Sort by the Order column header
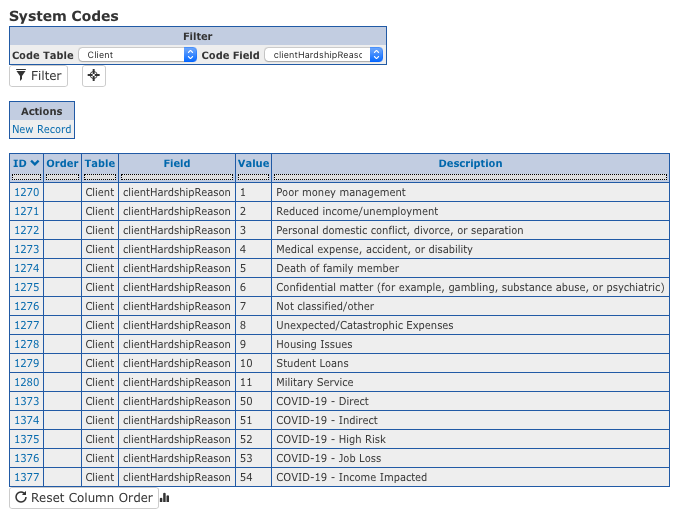 click(x=62, y=163)
